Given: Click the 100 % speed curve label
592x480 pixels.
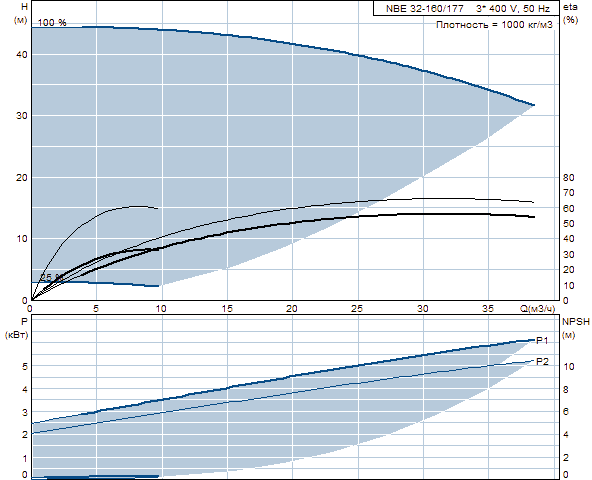Looking at the screenshot, I should 52,23.
